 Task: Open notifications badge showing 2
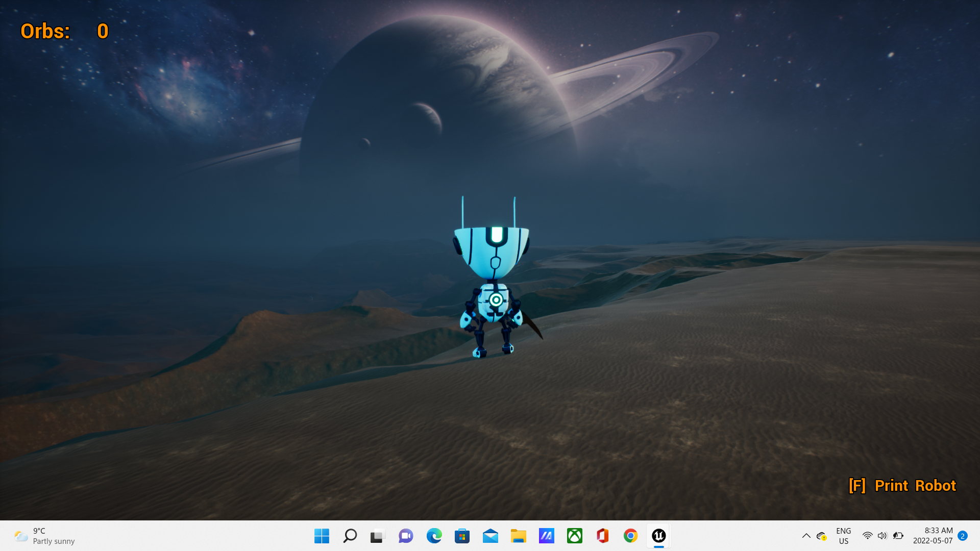pyautogui.click(x=963, y=536)
